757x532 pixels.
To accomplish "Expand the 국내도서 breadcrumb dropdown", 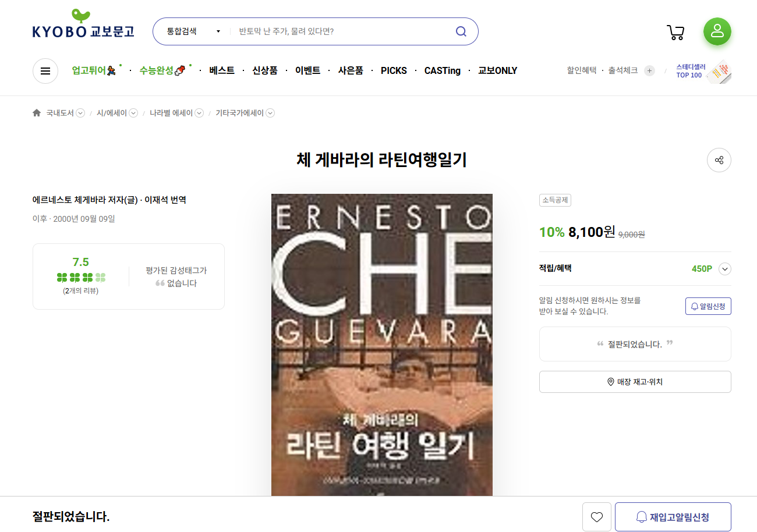I will point(80,113).
